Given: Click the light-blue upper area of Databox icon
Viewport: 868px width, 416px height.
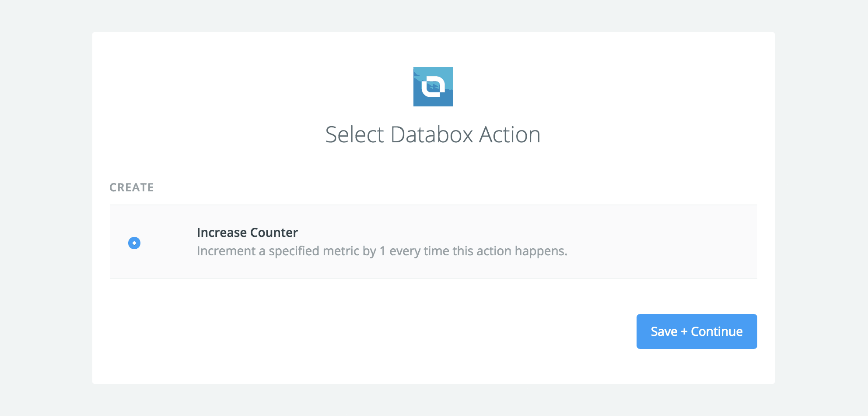Looking at the screenshot, I should tap(442, 72).
